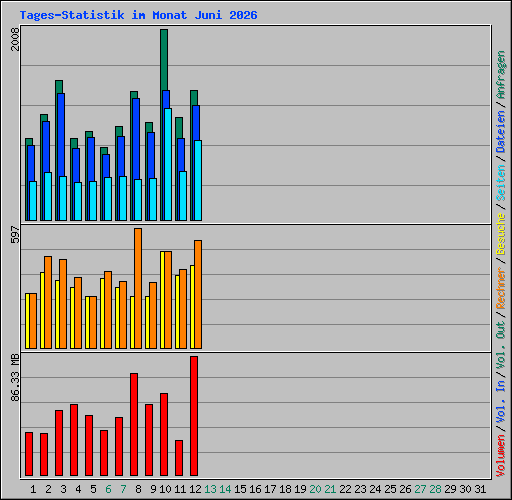Click day '15' on the x-axis
The image size is (512, 500).
pyautogui.click(x=240, y=489)
